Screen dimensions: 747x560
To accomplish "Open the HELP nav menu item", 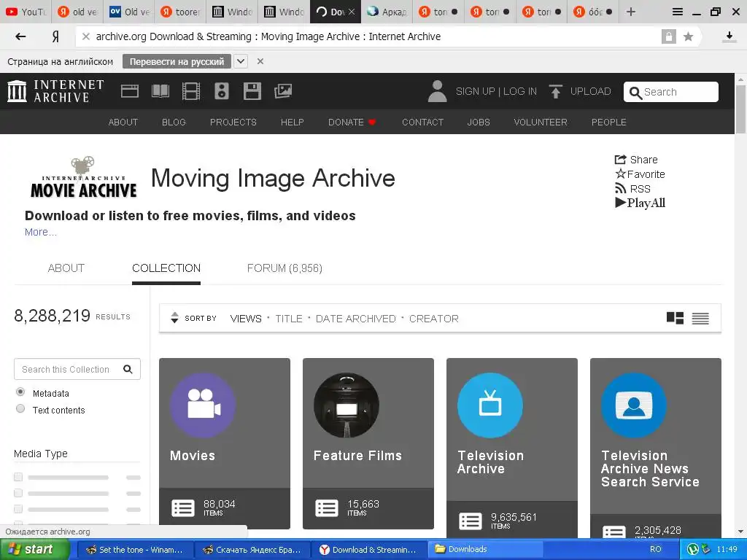I will pyautogui.click(x=292, y=122).
